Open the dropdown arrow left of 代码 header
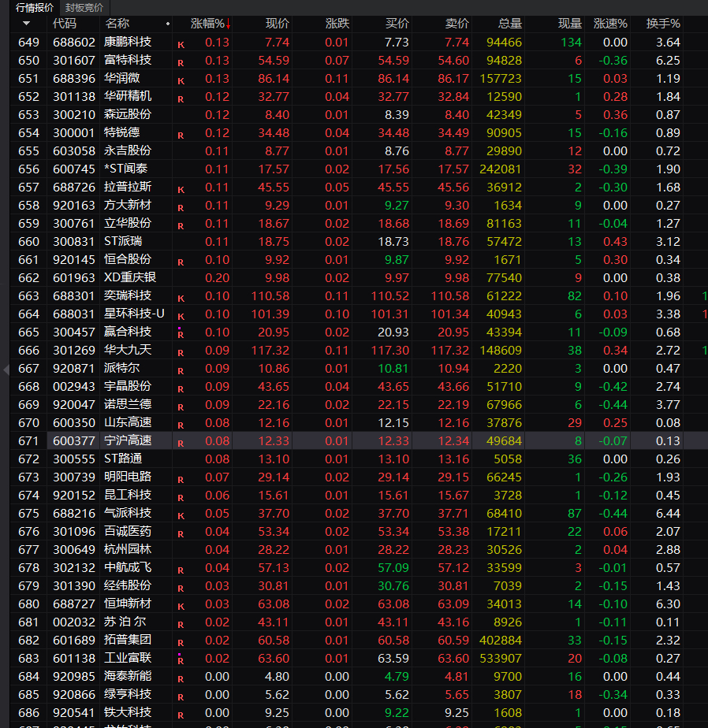The width and height of the screenshot is (708, 728). coord(27,23)
